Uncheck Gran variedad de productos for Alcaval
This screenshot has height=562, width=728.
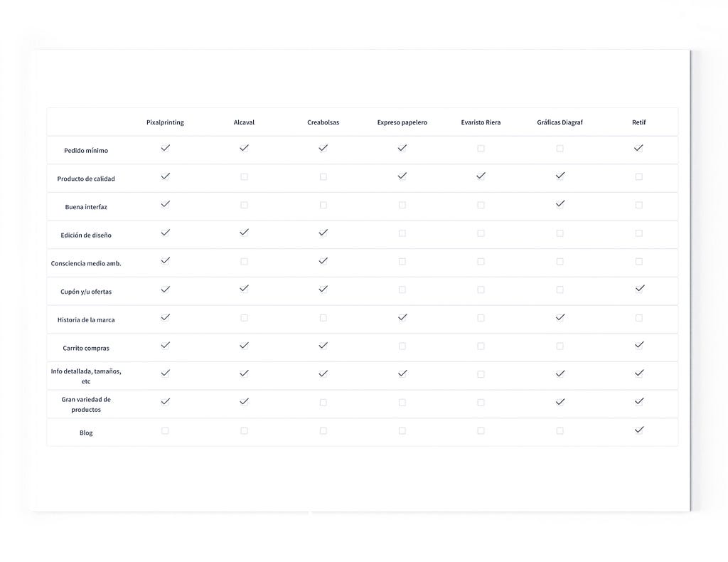pyautogui.click(x=245, y=402)
